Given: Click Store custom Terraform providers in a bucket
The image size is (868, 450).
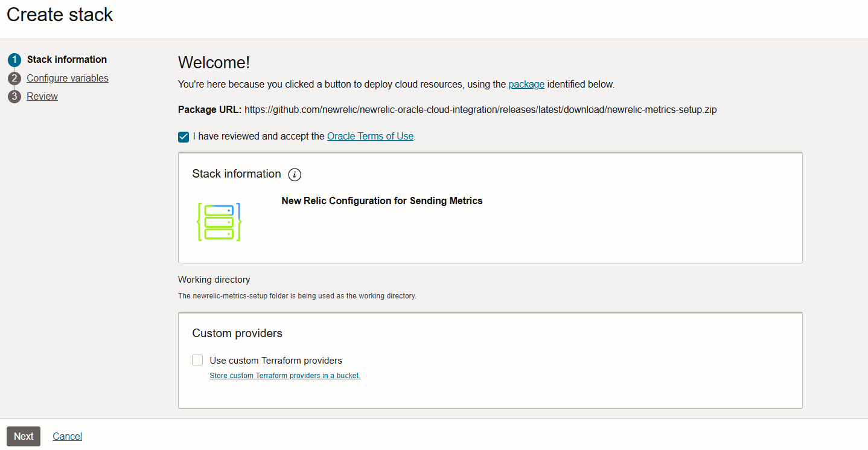Looking at the screenshot, I should click(284, 375).
